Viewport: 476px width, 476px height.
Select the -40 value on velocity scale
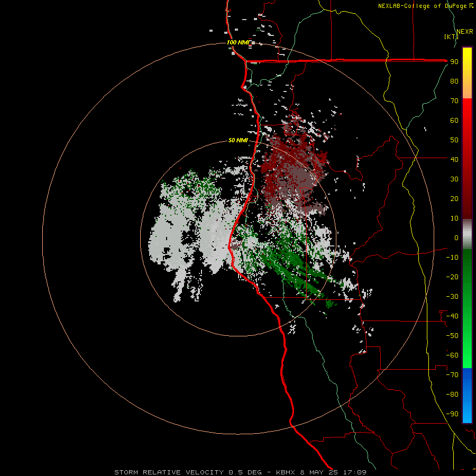coord(452,316)
